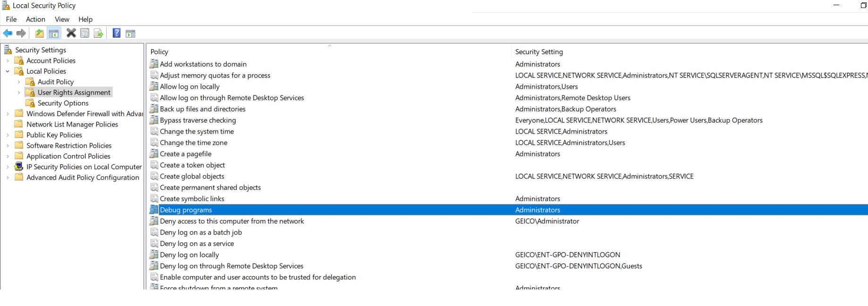The height and width of the screenshot is (306, 868).
Task: Open the View menu
Action: (62, 19)
